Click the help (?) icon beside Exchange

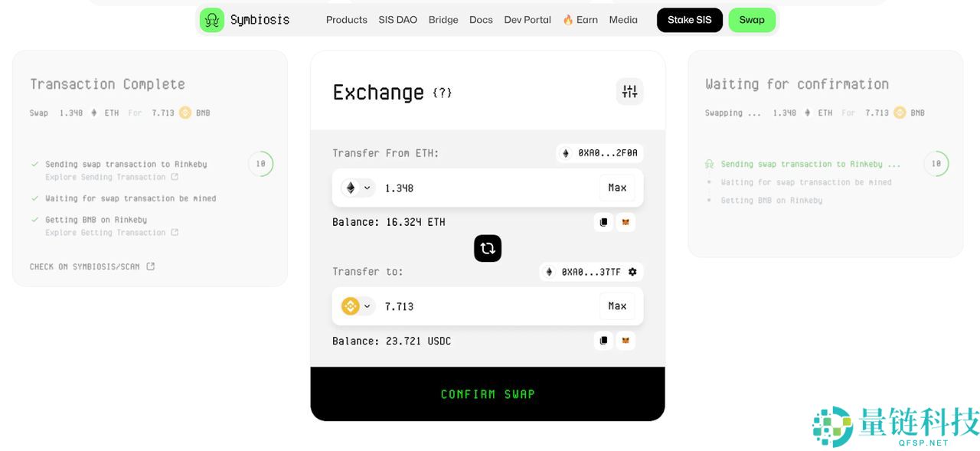click(443, 93)
